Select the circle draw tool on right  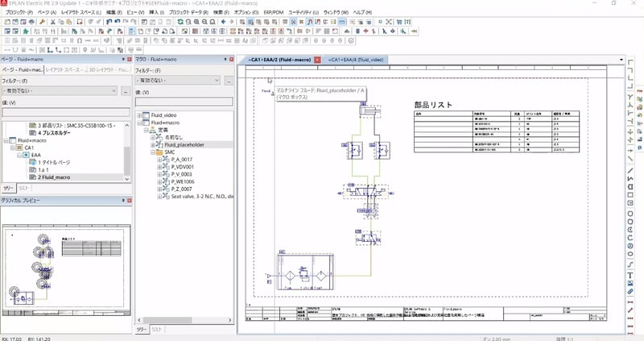630,214
